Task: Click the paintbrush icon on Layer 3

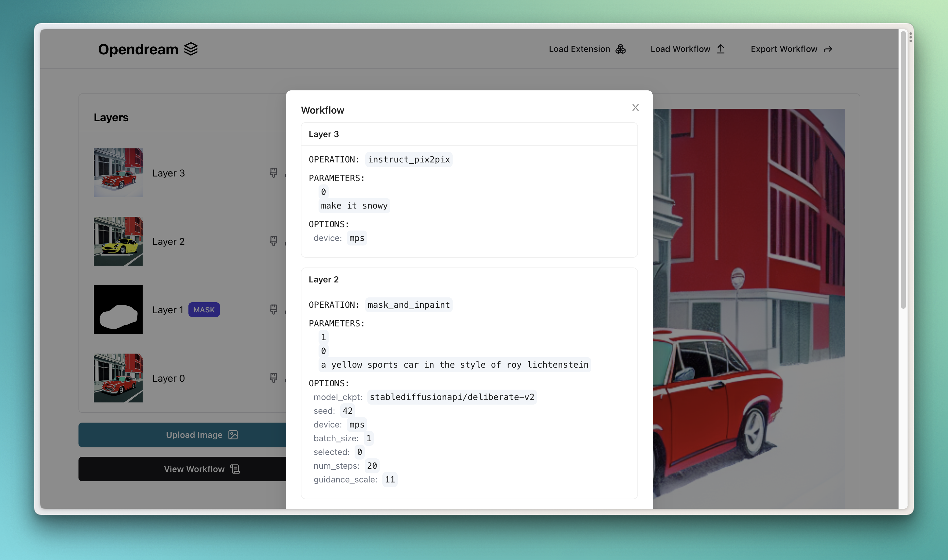Action: click(274, 173)
